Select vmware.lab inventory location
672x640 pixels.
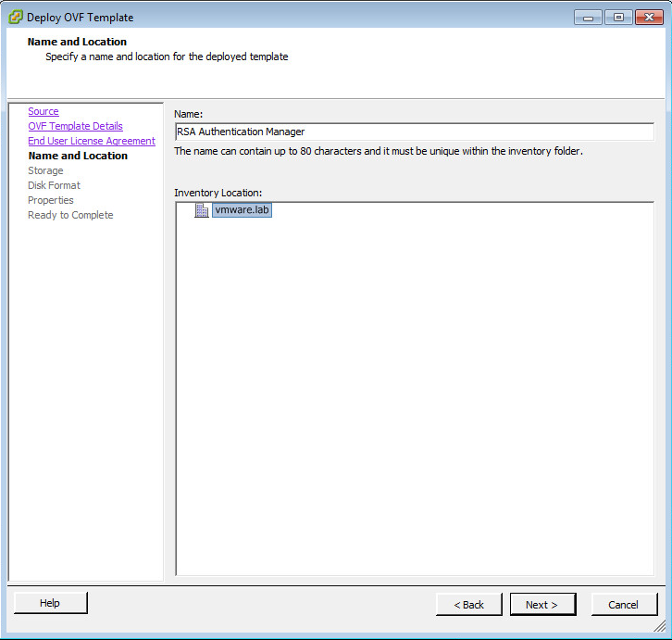pyautogui.click(x=242, y=209)
